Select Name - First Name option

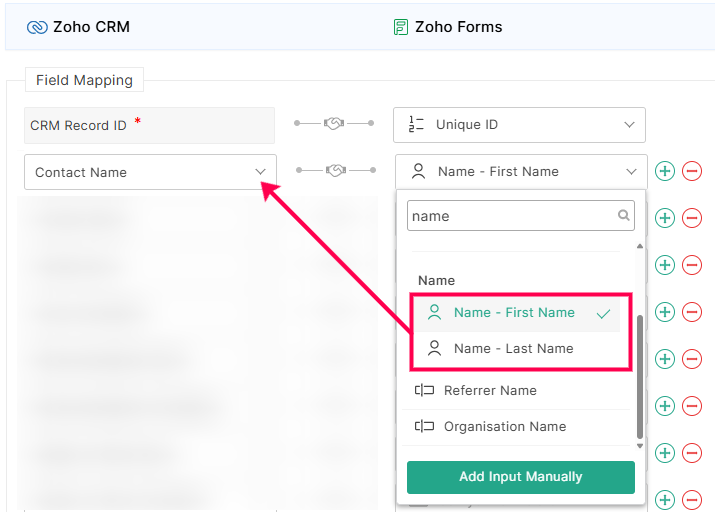click(x=514, y=313)
